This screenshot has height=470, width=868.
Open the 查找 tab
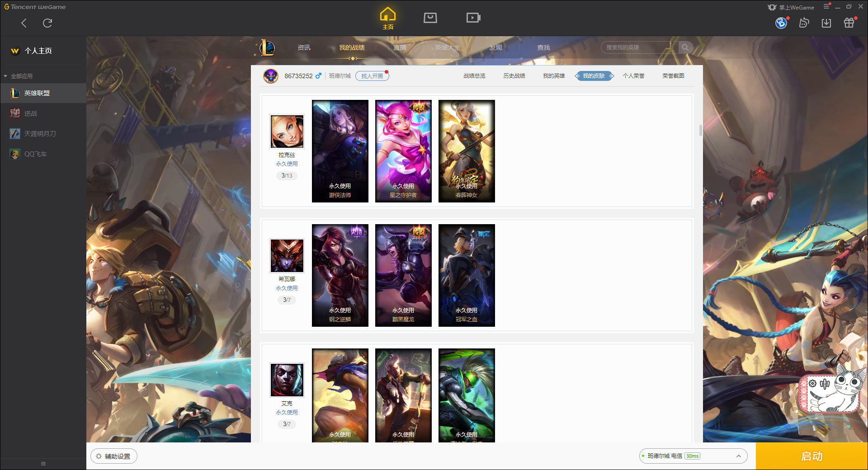543,47
